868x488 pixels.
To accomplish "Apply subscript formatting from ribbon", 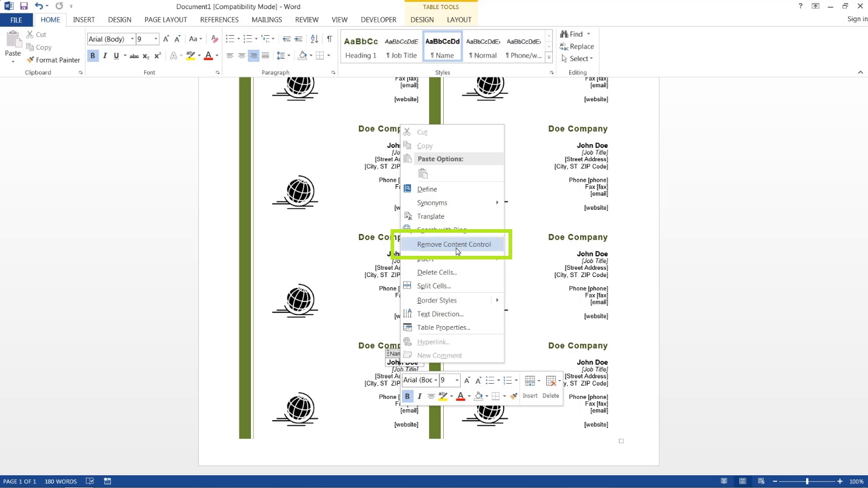I will tap(145, 56).
